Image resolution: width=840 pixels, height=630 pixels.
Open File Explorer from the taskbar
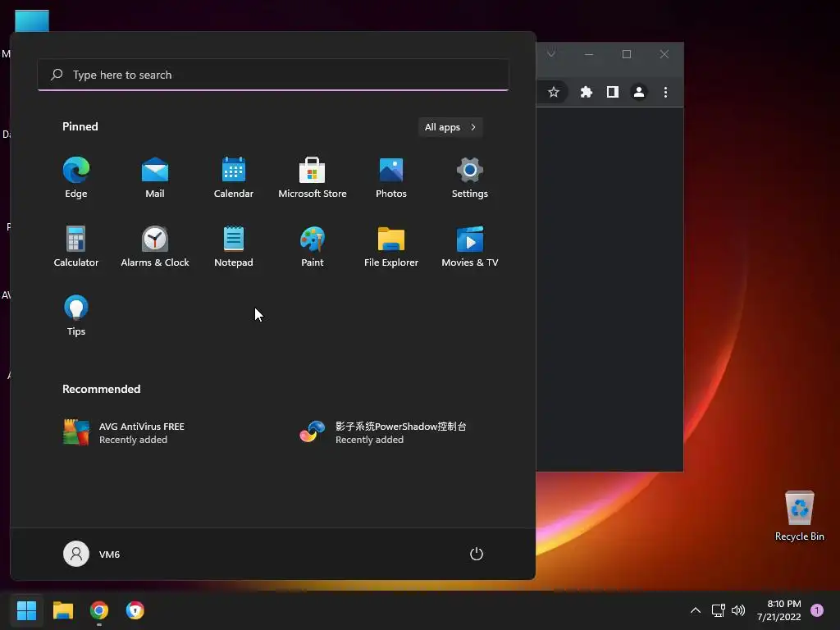[x=62, y=610]
